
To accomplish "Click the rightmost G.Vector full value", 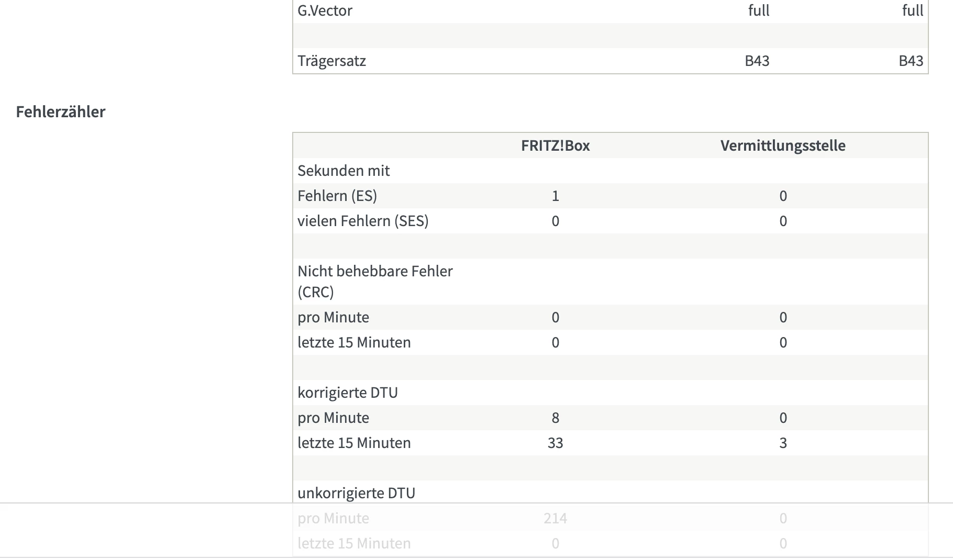I will pyautogui.click(x=912, y=10).
